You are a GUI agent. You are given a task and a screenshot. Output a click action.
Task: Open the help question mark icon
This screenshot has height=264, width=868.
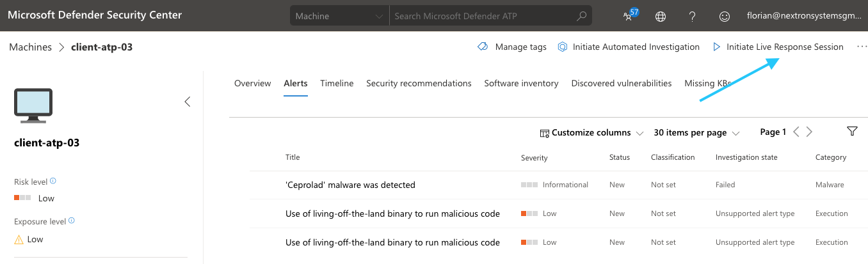(693, 16)
